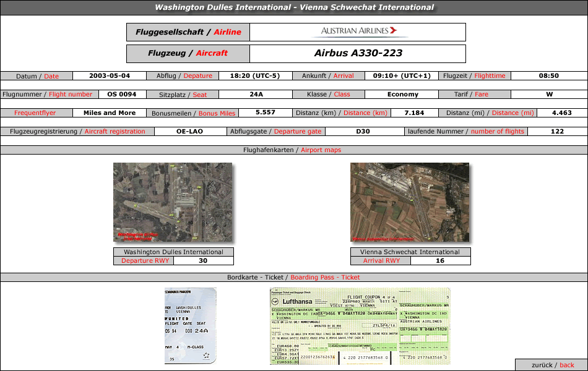588x371 pixels.
Task: Click the Flughafenkarten / Airport maps header
Action: point(294,150)
